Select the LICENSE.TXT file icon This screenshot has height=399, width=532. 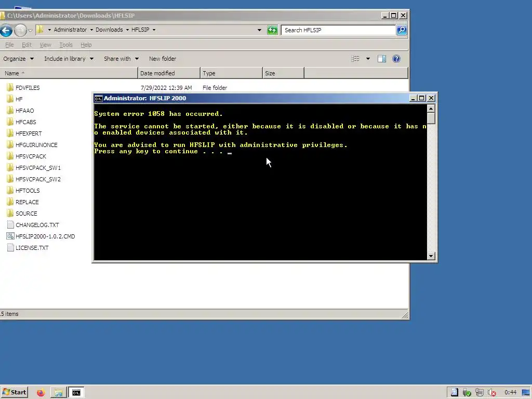10,248
